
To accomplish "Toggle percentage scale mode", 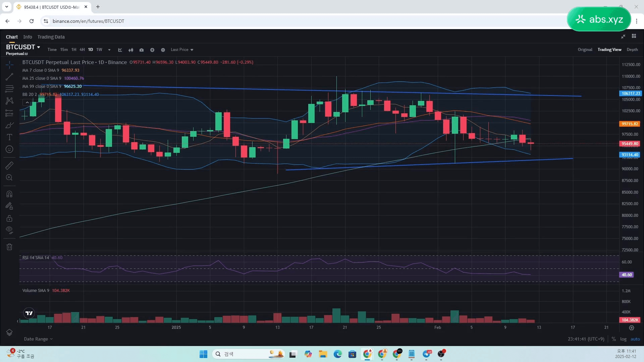I will (x=613, y=339).
